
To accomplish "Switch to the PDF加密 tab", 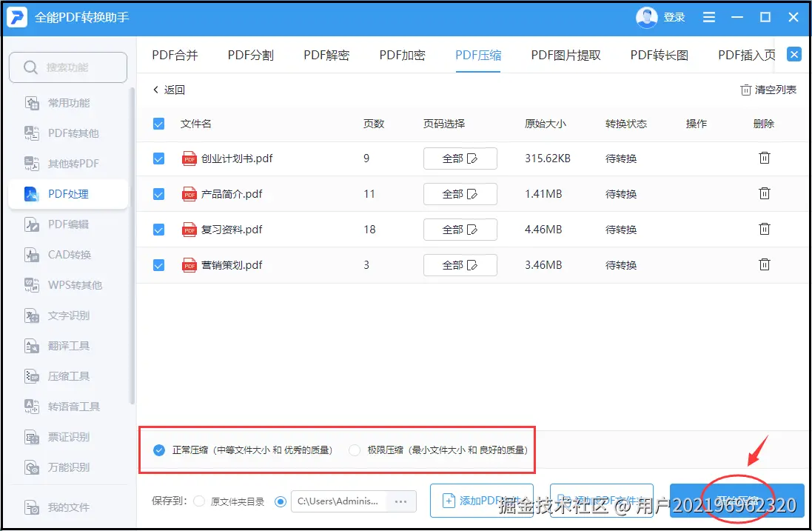I will pos(403,55).
